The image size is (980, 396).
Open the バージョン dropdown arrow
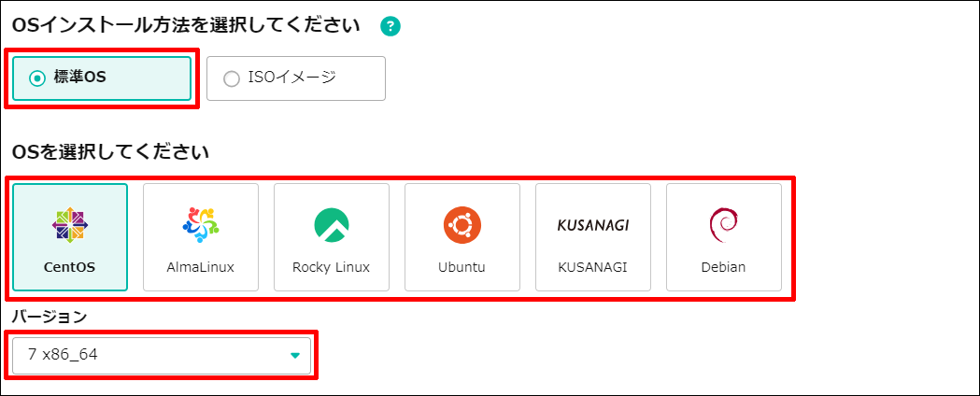pyautogui.click(x=295, y=356)
